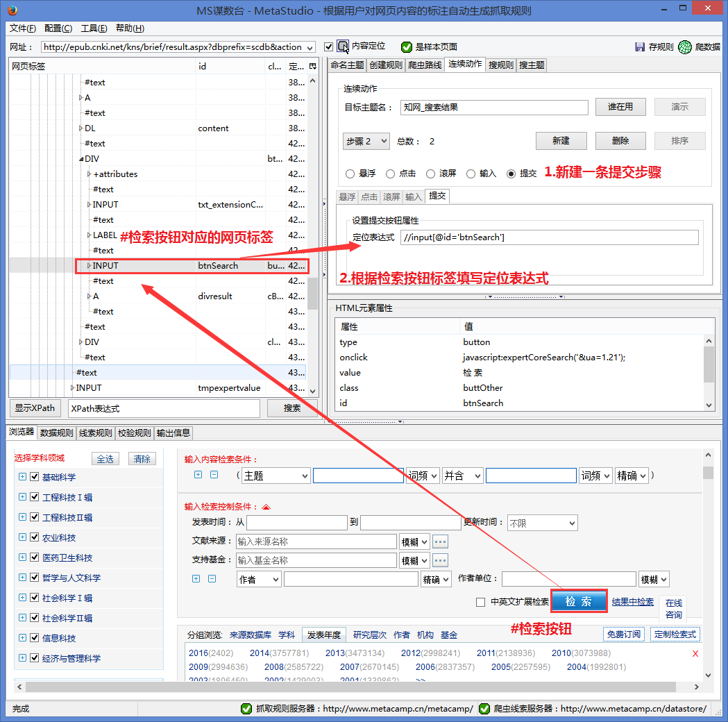Uncheck the 经济与管理科学 checkbox
The width and height of the screenshot is (728, 722).
pyautogui.click(x=35, y=658)
